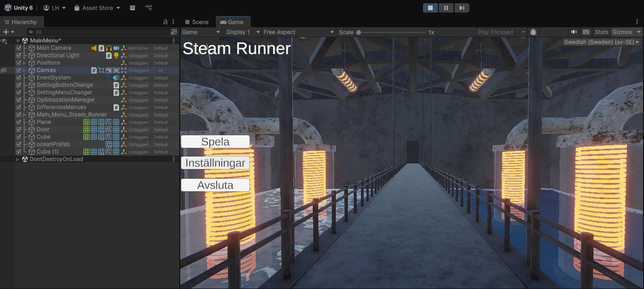Open the Free Aspect dropdown
Viewport: 644px width, 289px height.
click(299, 32)
